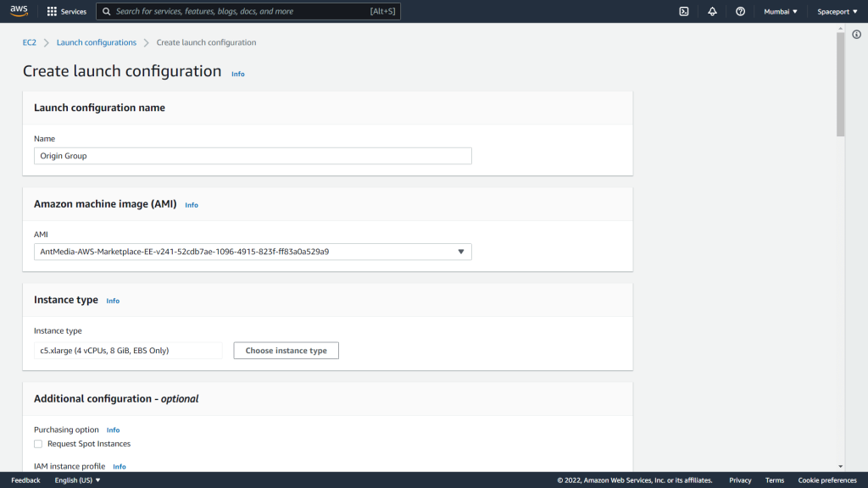Viewport: 868px width, 488px height.
Task: Open Info link for Purchasing option
Action: click(113, 430)
